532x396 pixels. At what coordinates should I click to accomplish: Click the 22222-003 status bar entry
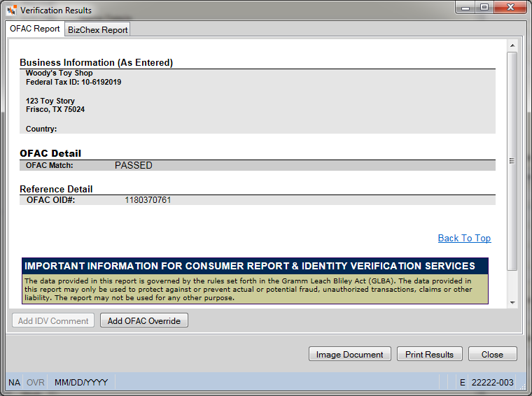(492, 383)
